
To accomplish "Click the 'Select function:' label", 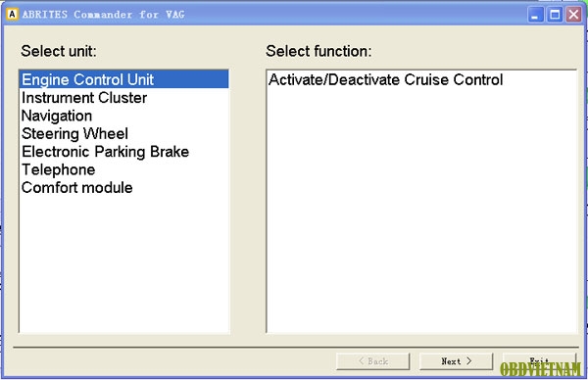I will click(318, 51).
